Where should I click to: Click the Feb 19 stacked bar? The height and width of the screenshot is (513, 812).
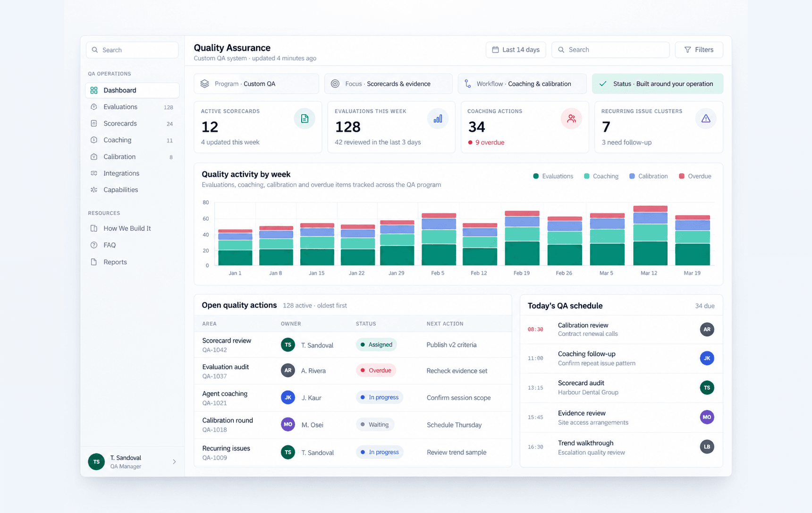click(522, 238)
